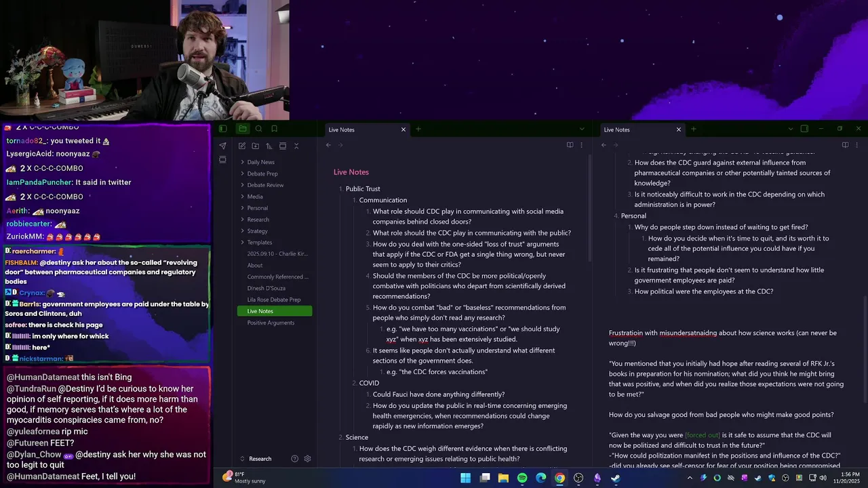The image size is (868, 488).
Task: Open the Windows Start menu
Action: tap(465, 478)
